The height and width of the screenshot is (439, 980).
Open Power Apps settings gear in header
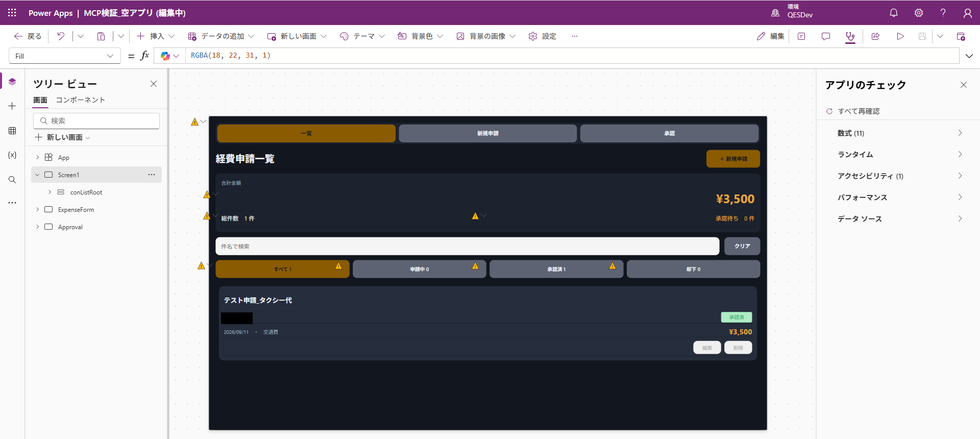919,13
